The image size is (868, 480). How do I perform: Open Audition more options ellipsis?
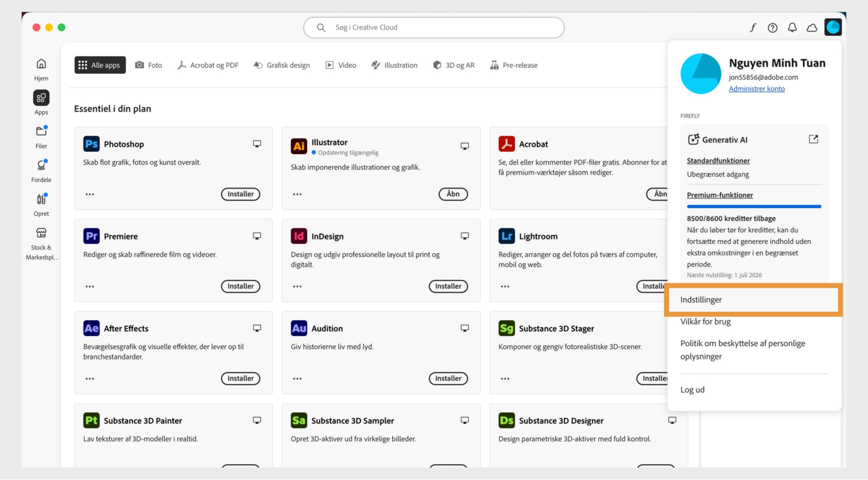(297, 379)
